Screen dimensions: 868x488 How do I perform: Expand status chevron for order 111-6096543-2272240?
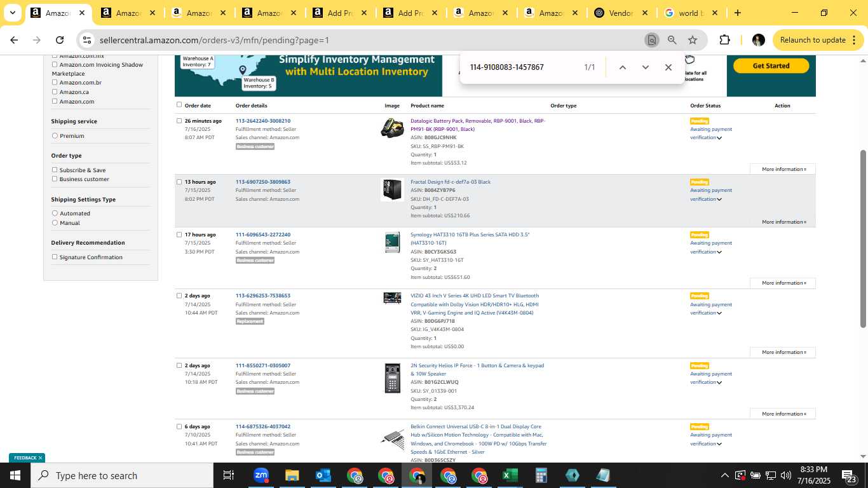[x=719, y=252]
